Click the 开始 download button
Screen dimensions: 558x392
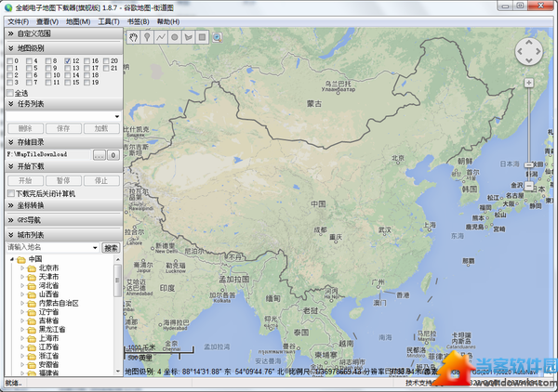pyautogui.click(x=25, y=181)
